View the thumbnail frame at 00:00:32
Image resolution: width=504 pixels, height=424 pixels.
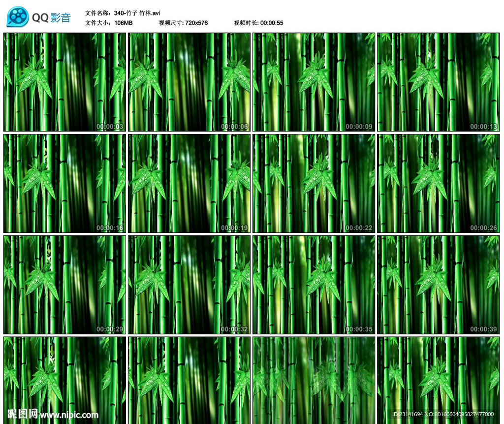coord(189,285)
